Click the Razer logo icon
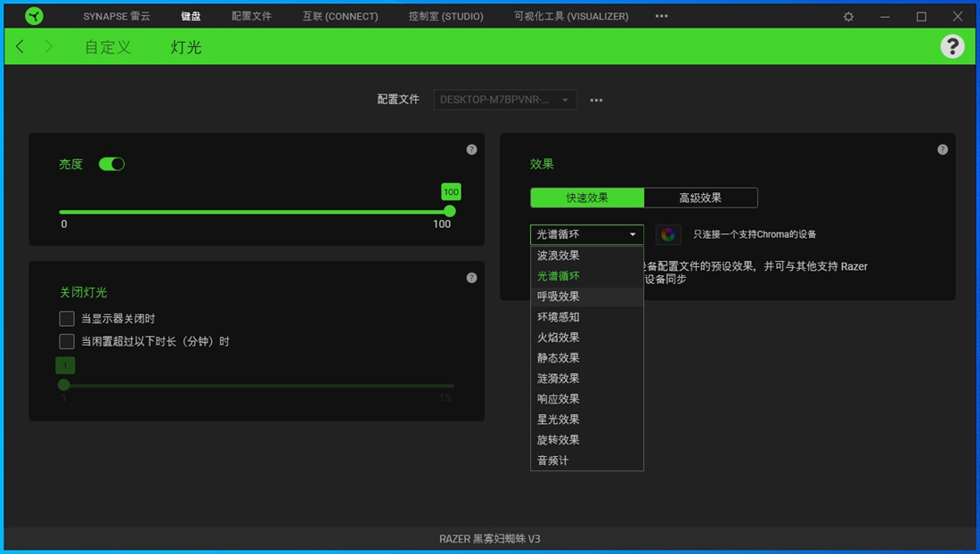Screen dimensions: 980x554 pos(34,15)
